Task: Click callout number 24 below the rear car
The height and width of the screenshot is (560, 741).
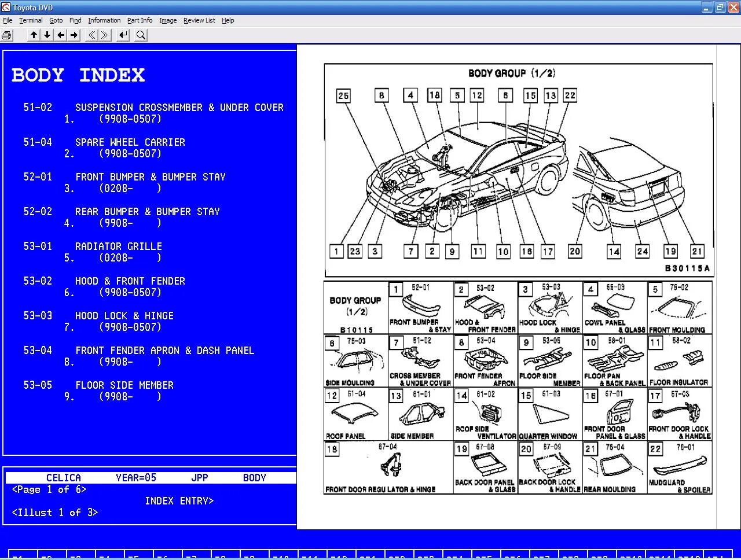Action: (642, 251)
